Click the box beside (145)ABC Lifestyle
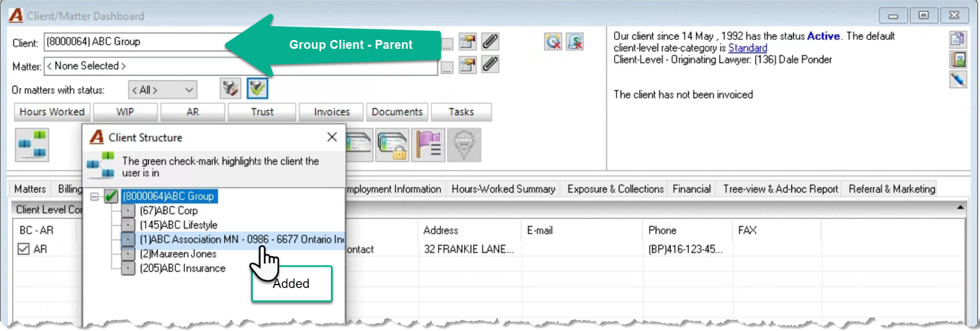This screenshot has width=980, height=331. coord(128,225)
